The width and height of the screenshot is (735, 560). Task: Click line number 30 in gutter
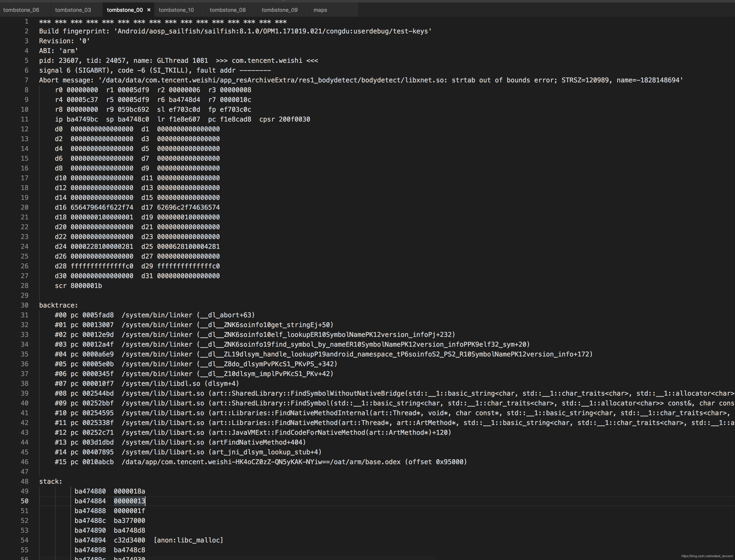click(24, 305)
